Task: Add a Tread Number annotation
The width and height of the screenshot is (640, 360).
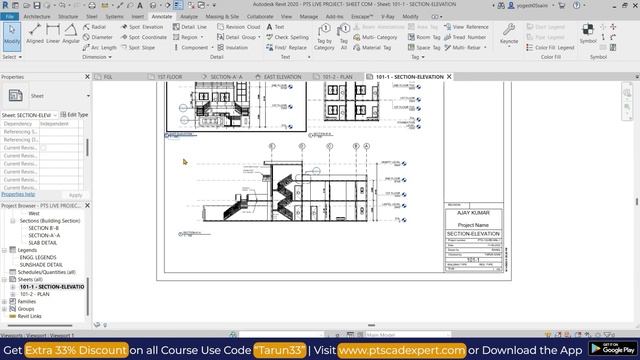Action: (465, 37)
